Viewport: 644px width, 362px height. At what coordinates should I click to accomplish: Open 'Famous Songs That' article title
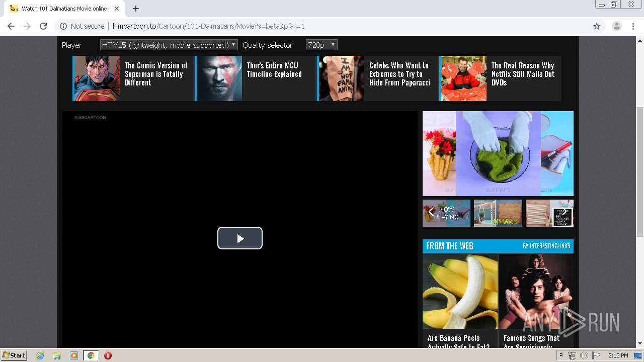click(x=531, y=342)
